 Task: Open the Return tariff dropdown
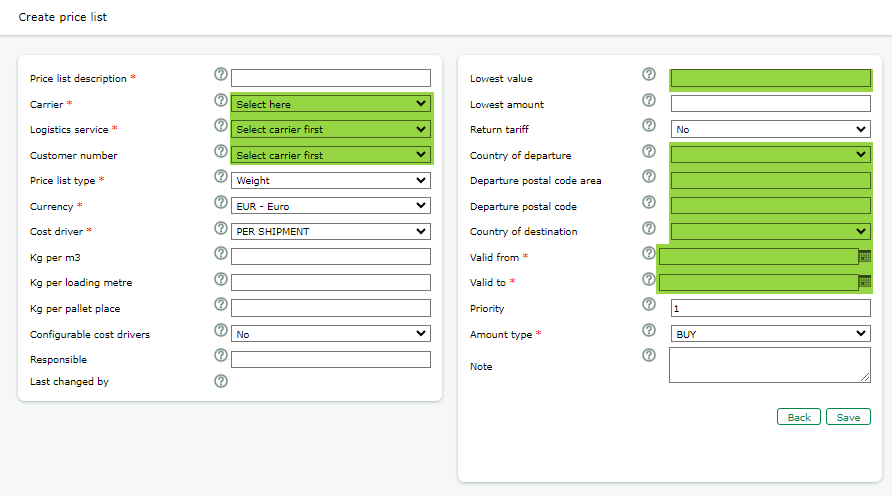(770, 130)
